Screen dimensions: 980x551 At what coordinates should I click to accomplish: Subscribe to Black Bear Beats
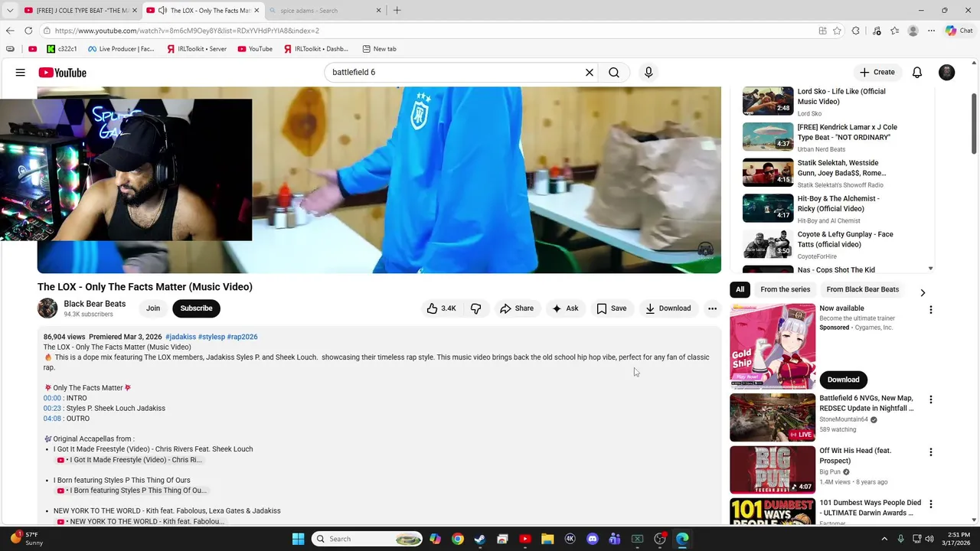(196, 308)
